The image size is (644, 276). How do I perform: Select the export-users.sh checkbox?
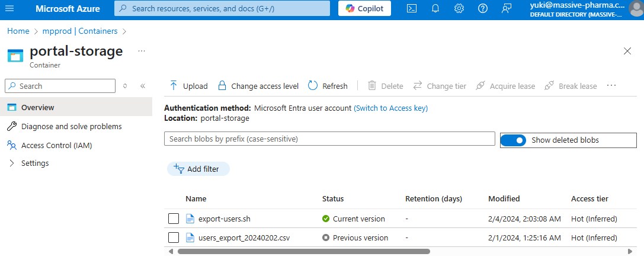point(174,219)
